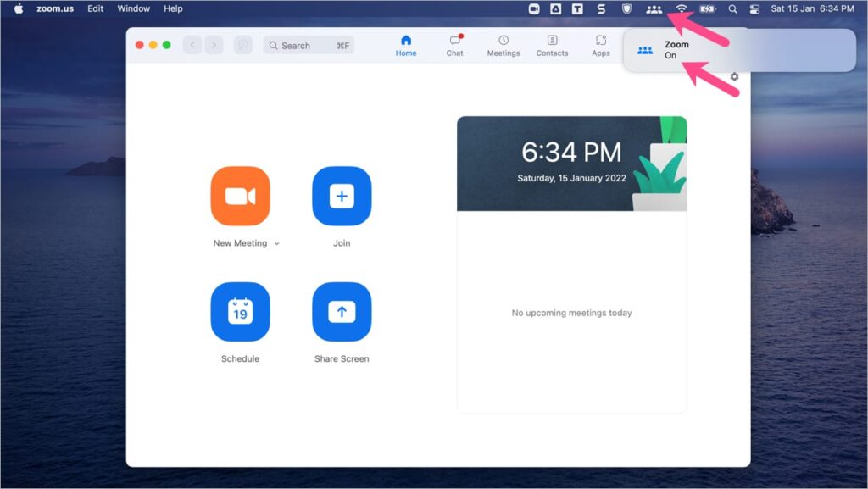The image size is (868, 489).
Task: Open the Zoom contacts icon in the menu bar
Action: coord(653,8)
